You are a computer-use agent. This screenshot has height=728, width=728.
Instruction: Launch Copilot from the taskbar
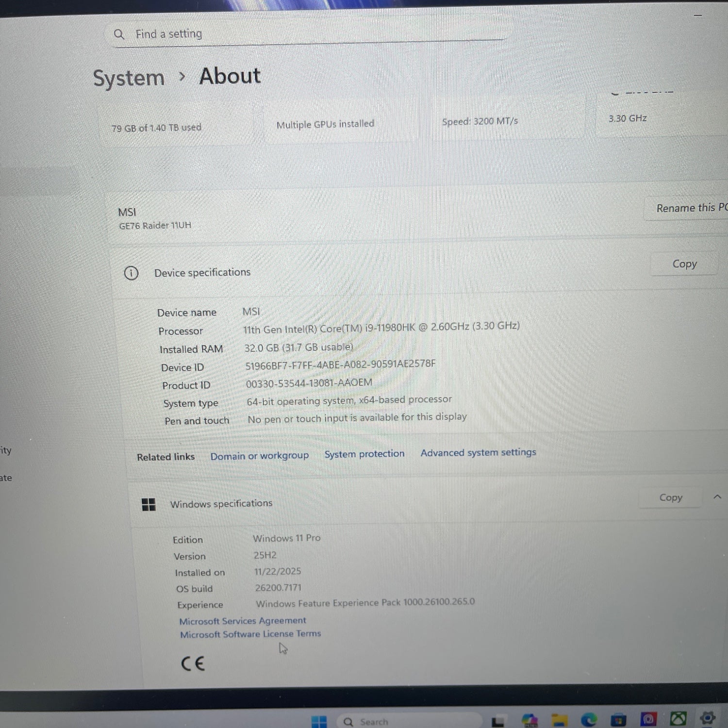529,720
